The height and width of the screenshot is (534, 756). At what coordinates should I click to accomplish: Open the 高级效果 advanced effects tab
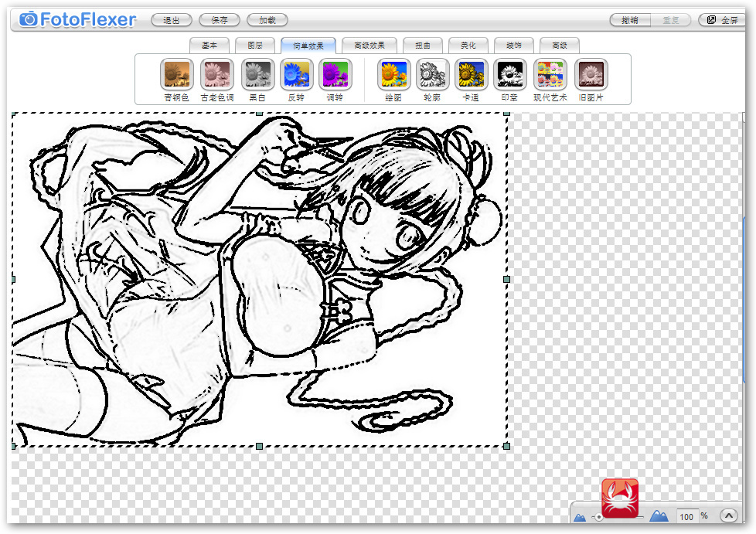click(369, 46)
